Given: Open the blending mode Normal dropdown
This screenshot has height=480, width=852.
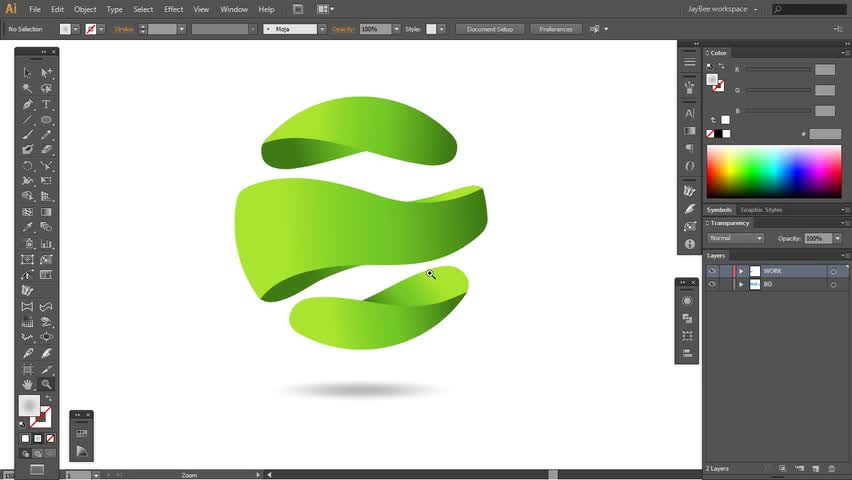Looking at the screenshot, I should point(735,238).
